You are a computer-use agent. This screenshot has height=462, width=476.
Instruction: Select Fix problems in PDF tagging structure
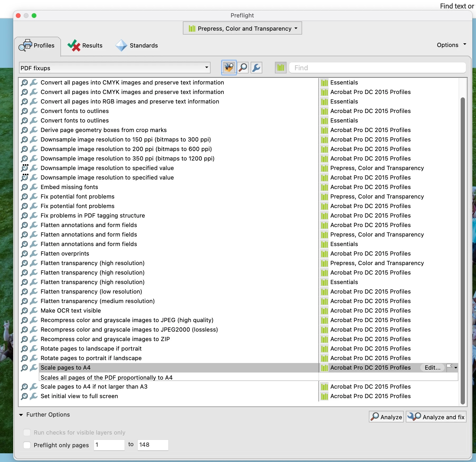93,215
